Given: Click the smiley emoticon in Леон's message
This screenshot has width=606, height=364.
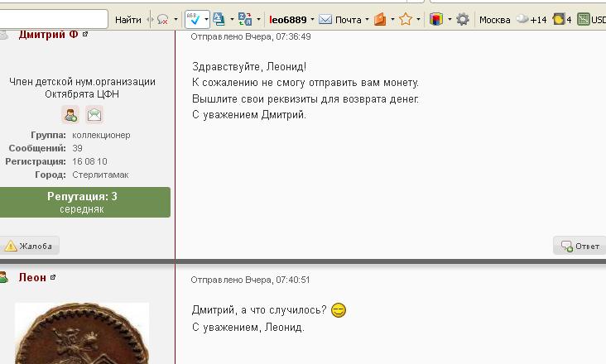Looking at the screenshot, I should click(x=339, y=310).
